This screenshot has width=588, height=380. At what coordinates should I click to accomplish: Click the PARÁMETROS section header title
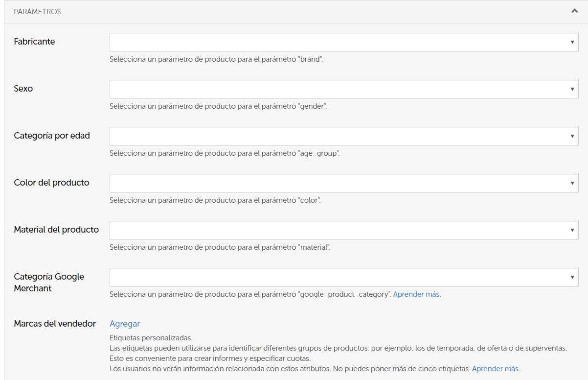[x=37, y=12]
